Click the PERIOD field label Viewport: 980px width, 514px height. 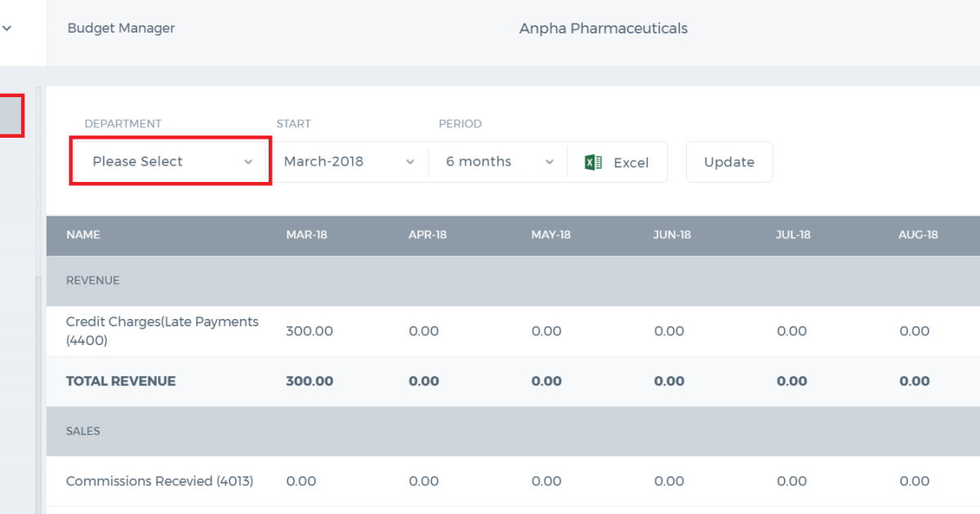pos(461,124)
